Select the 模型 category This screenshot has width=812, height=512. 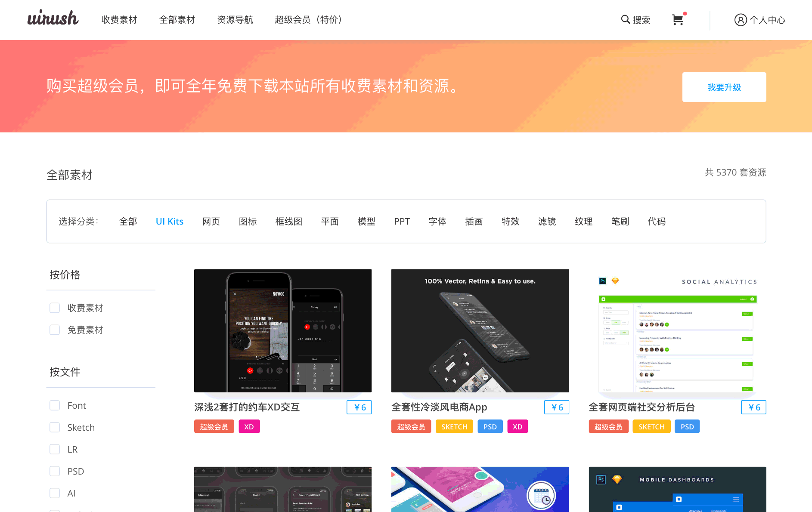click(366, 222)
